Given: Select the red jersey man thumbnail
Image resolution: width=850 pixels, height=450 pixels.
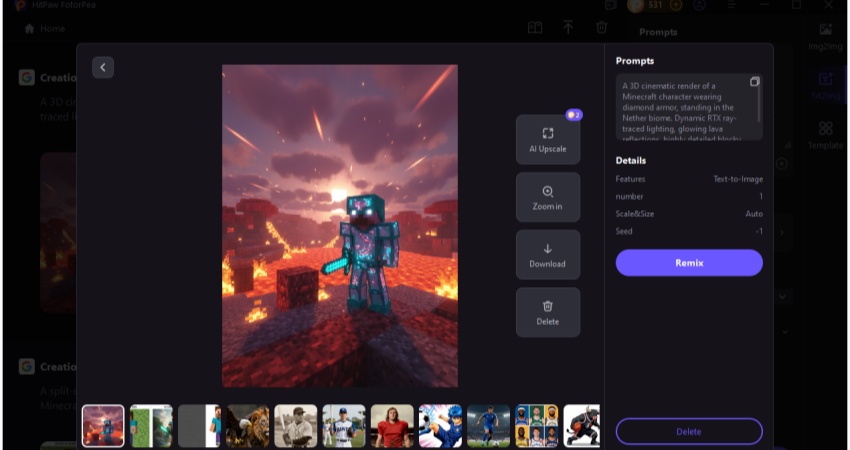Looking at the screenshot, I should [x=392, y=426].
